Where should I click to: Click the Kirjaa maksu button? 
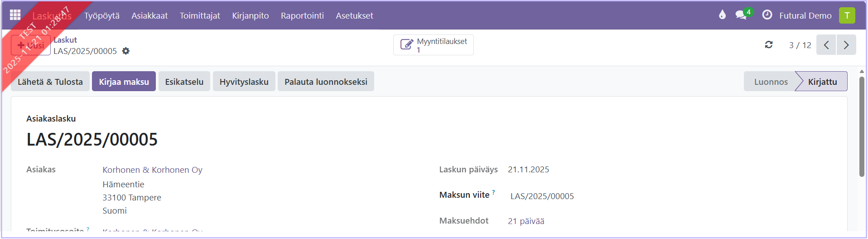124,82
